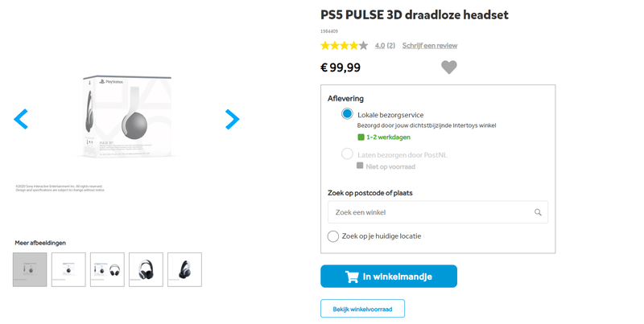Click the left arrow for previous image
The image size is (644, 324).
tap(21, 120)
